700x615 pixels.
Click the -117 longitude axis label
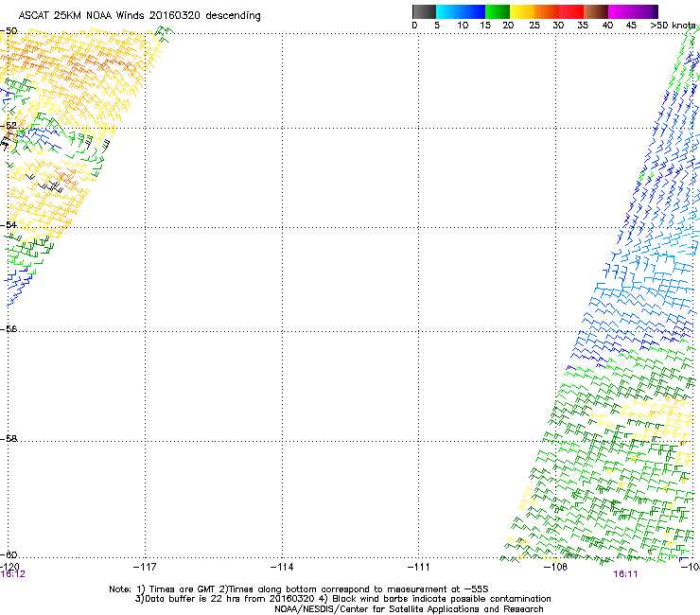pos(145,567)
